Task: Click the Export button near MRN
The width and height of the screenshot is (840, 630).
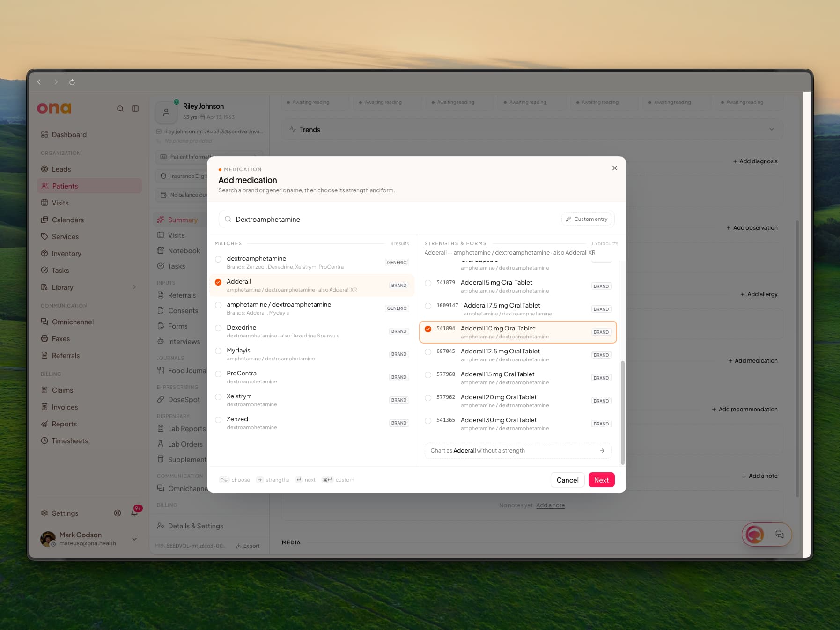Action: [248, 546]
